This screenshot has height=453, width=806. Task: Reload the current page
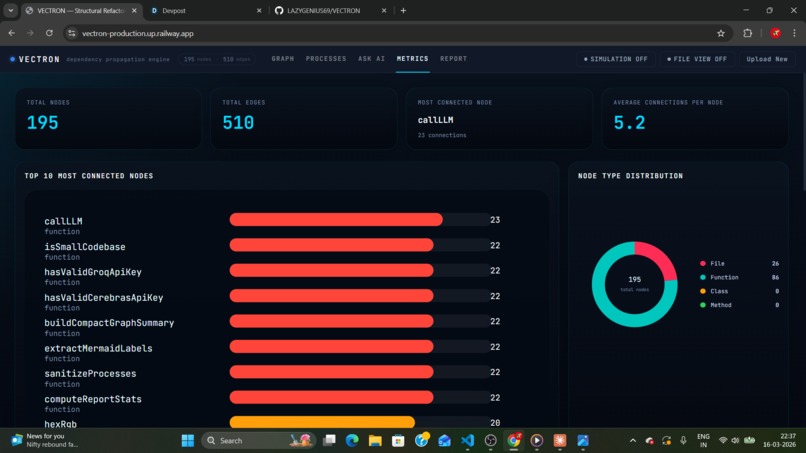tap(49, 33)
